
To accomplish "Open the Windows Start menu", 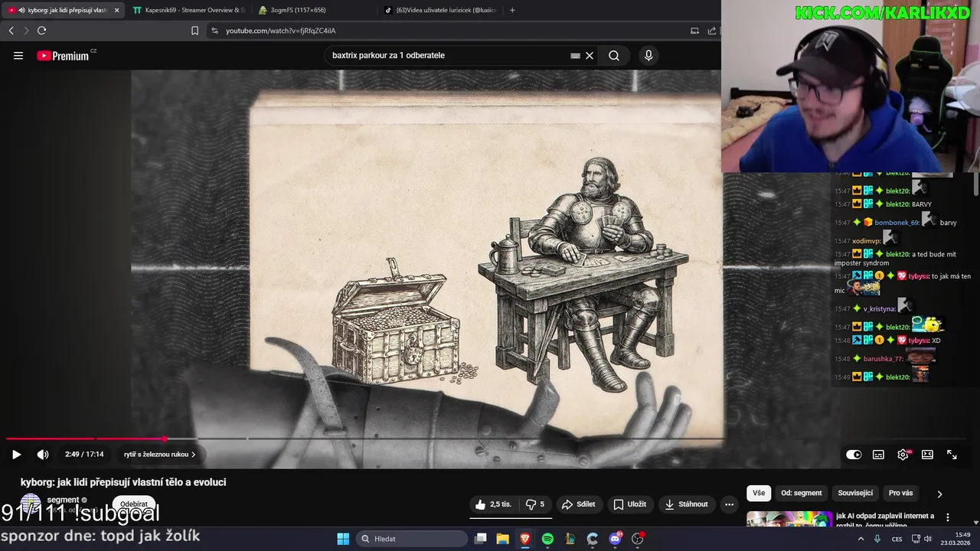I will coord(343,539).
